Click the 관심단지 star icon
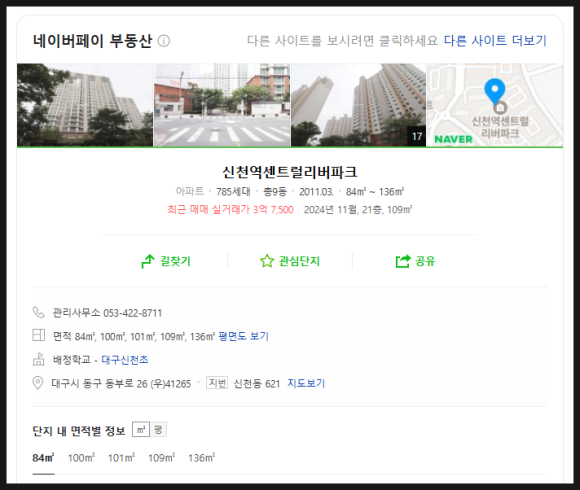 [267, 261]
